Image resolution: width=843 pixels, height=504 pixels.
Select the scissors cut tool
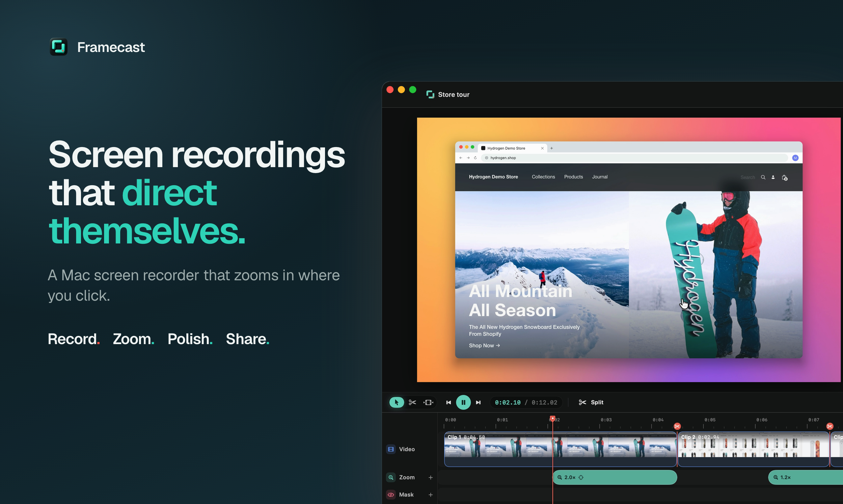coord(412,402)
